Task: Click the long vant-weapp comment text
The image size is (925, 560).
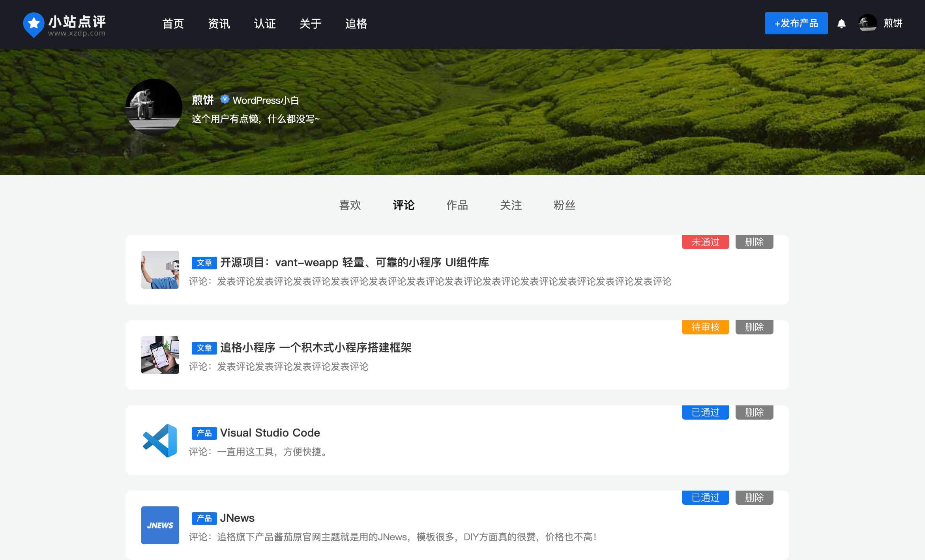Action: click(x=444, y=281)
